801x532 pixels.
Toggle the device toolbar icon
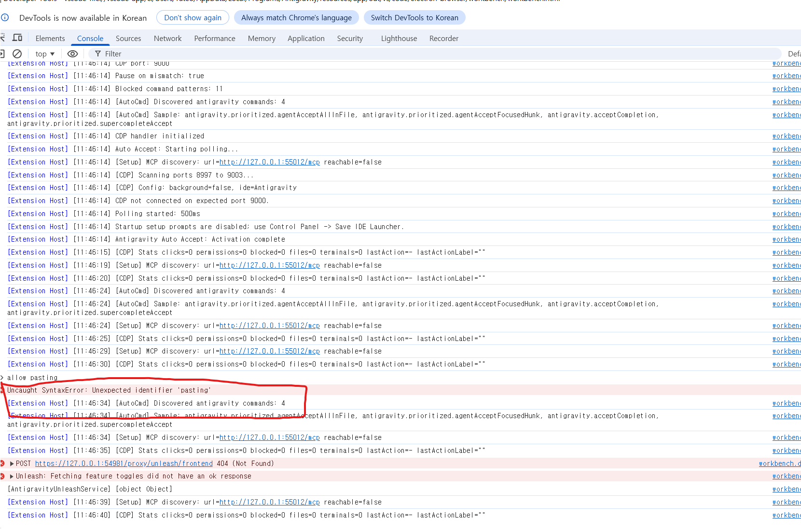click(x=17, y=38)
